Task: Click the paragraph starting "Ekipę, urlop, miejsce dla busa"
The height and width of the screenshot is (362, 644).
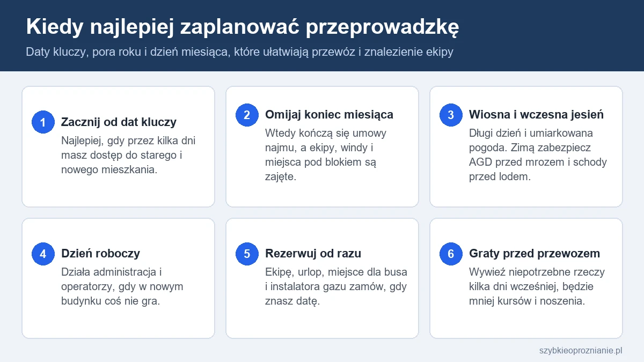Action: pos(336,286)
